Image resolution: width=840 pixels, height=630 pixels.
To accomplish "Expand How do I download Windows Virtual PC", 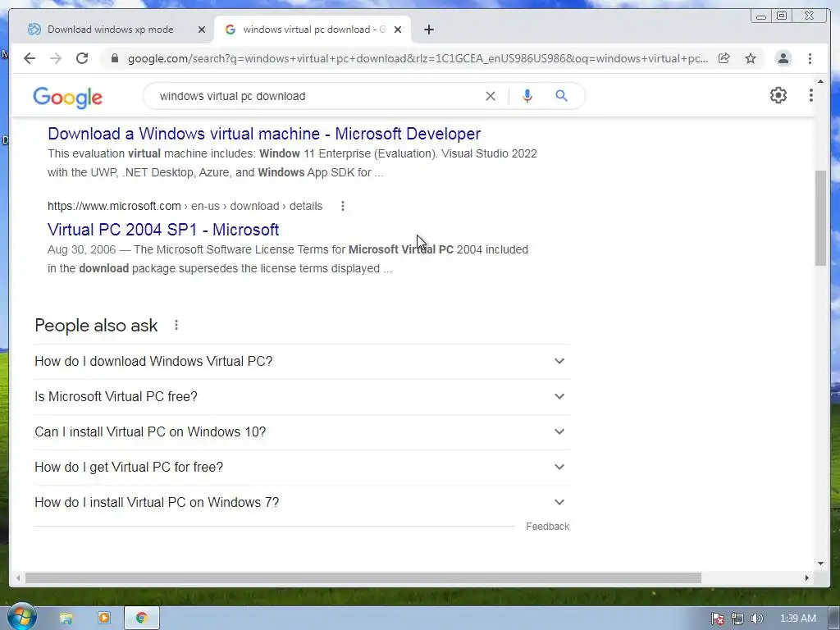I will [x=302, y=361].
